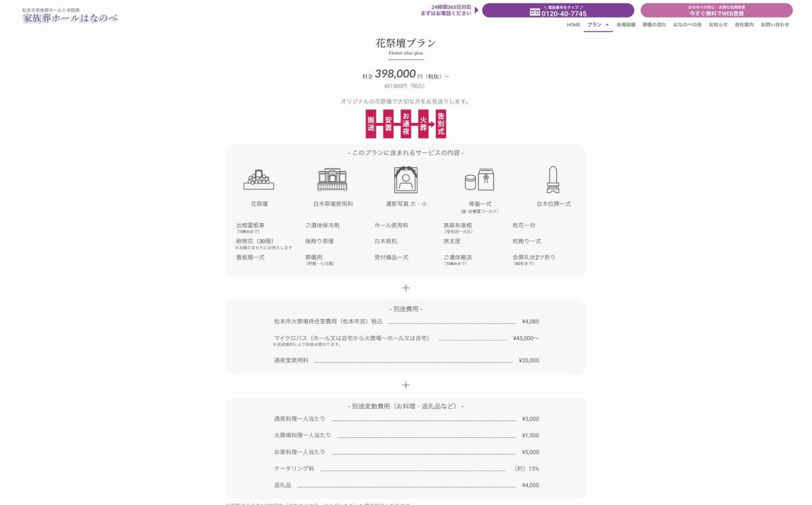Click the urn set (骨壷一式) icon

click(480, 180)
